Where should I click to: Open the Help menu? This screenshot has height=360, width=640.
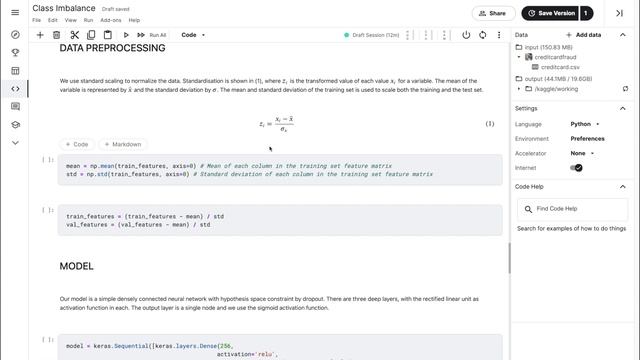(x=134, y=20)
